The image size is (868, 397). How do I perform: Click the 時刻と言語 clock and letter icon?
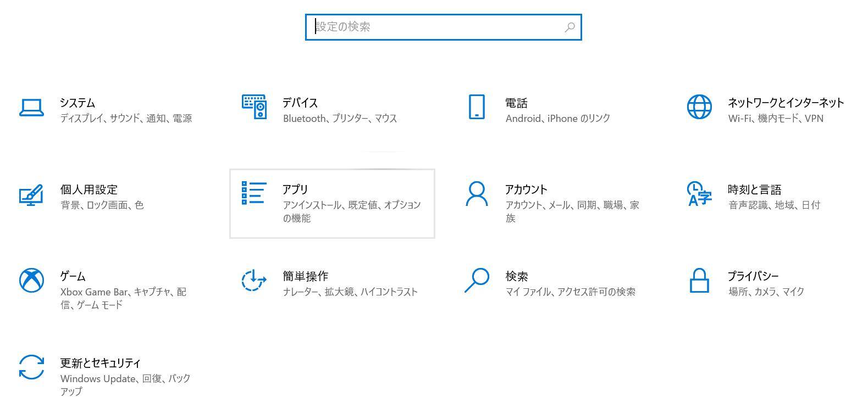(699, 194)
